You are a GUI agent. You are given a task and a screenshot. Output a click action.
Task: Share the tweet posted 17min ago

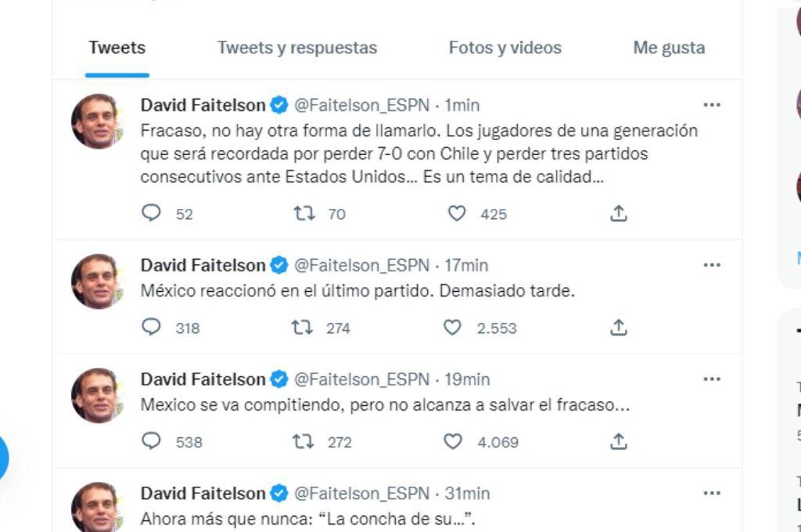619,328
